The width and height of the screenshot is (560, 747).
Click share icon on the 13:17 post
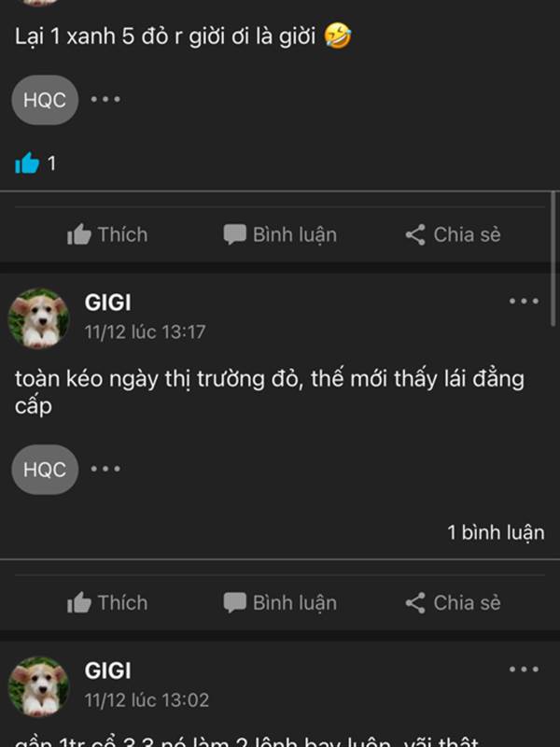coord(415,602)
